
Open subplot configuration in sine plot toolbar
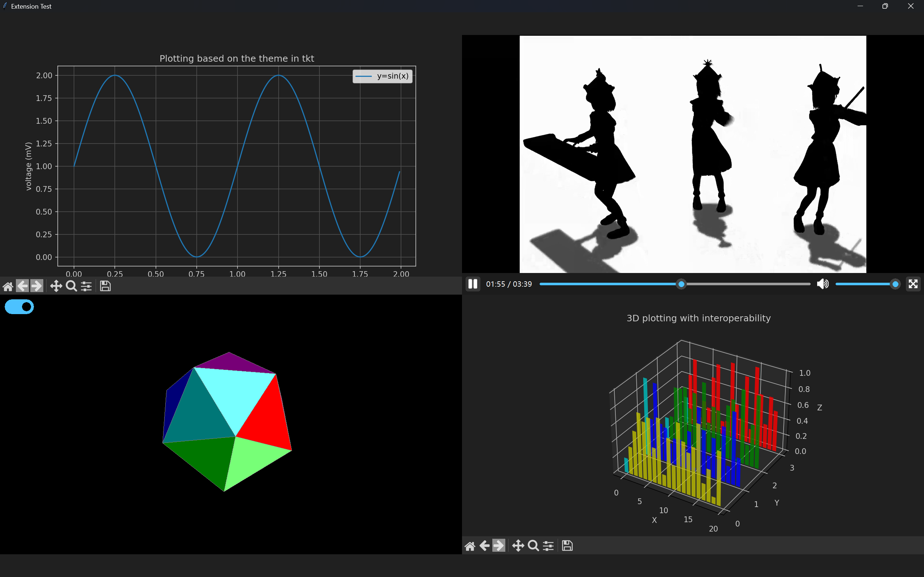[x=87, y=286]
